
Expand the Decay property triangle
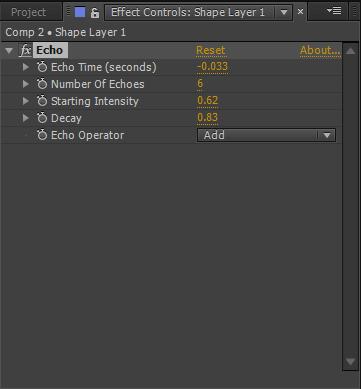point(26,118)
